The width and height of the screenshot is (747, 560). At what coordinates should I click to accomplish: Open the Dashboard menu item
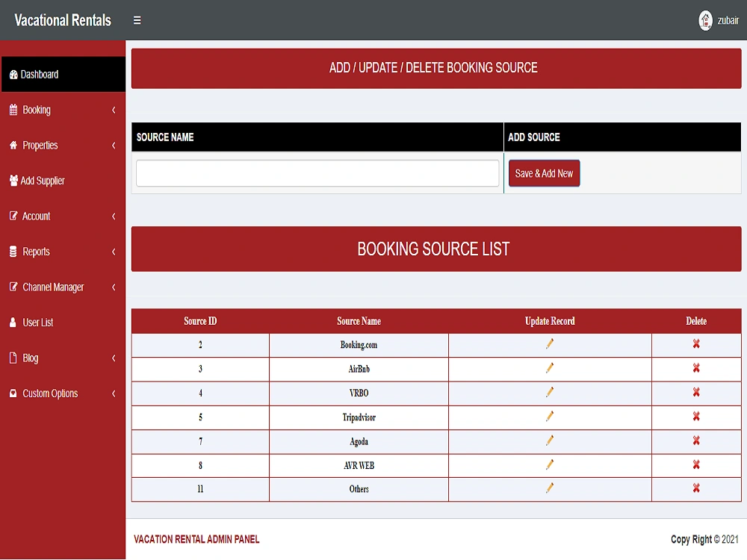(63, 74)
